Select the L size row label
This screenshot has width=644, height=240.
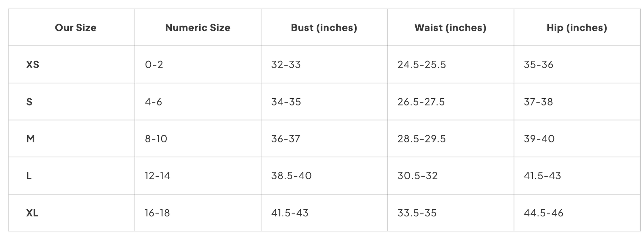(x=29, y=176)
